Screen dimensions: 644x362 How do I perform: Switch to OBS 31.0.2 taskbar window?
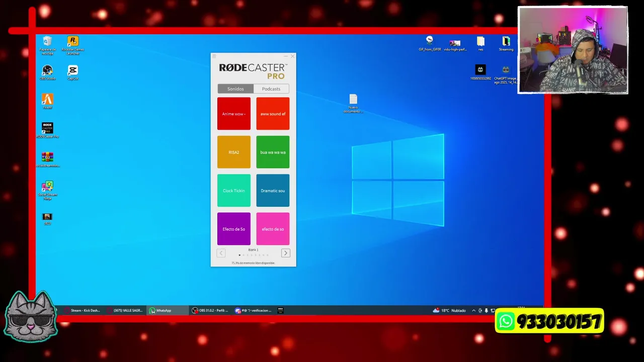click(210, 310)
